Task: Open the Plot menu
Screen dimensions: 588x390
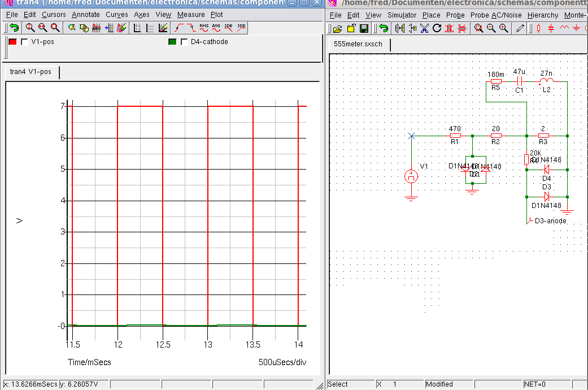Action: 217,15
